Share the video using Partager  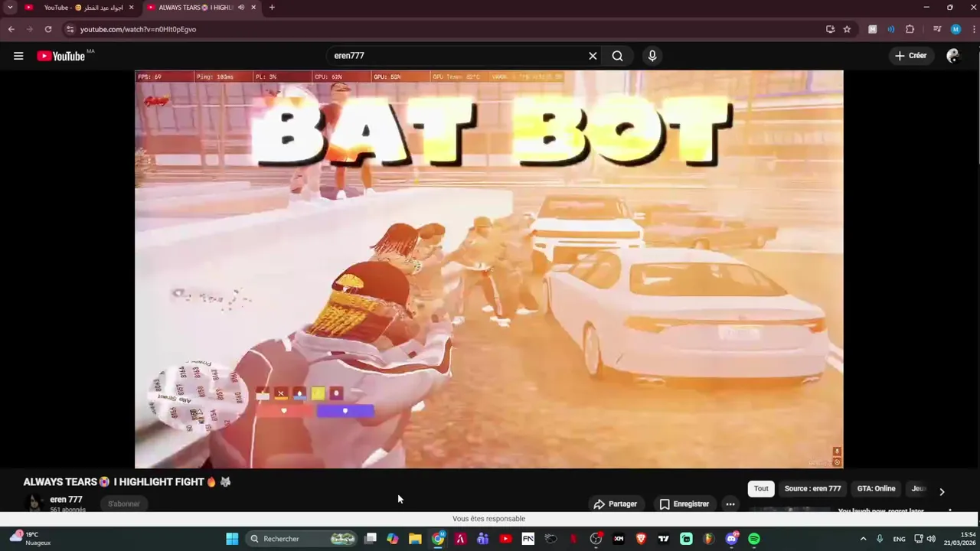(616, 504)
